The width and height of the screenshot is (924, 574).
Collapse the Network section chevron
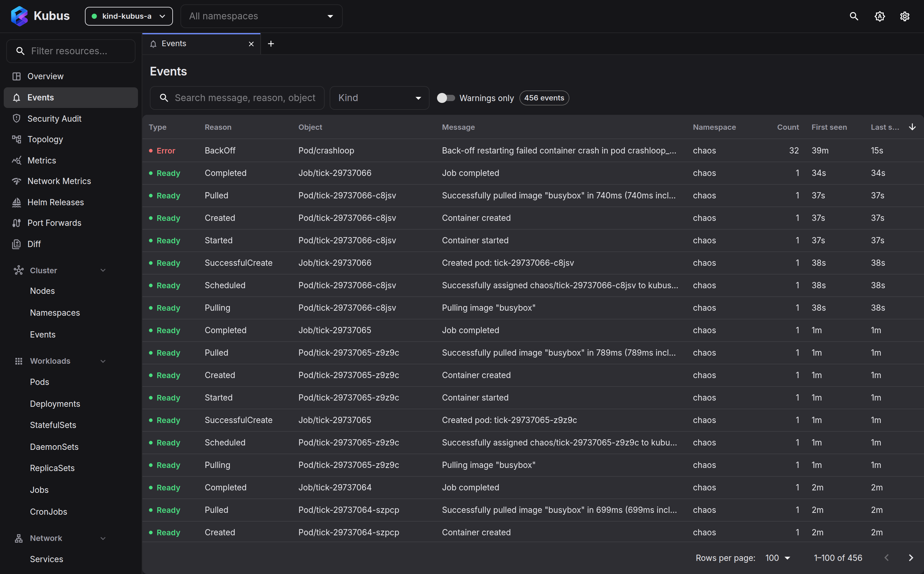click(x=103, y=538)
